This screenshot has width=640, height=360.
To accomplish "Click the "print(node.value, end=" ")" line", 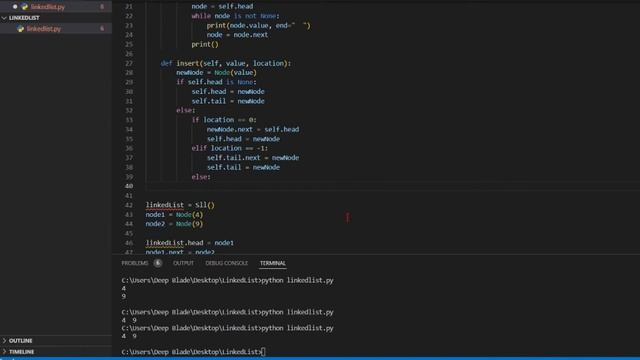I will [258, 25].
